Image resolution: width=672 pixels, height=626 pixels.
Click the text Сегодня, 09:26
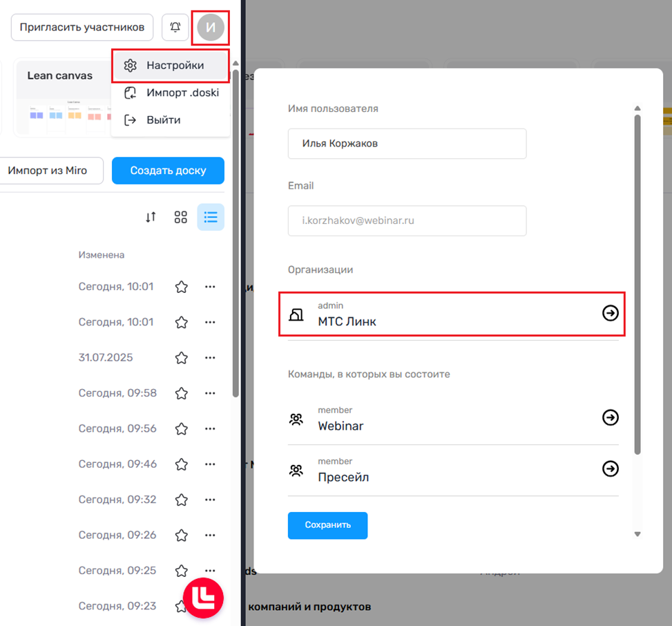coord(117,535)
